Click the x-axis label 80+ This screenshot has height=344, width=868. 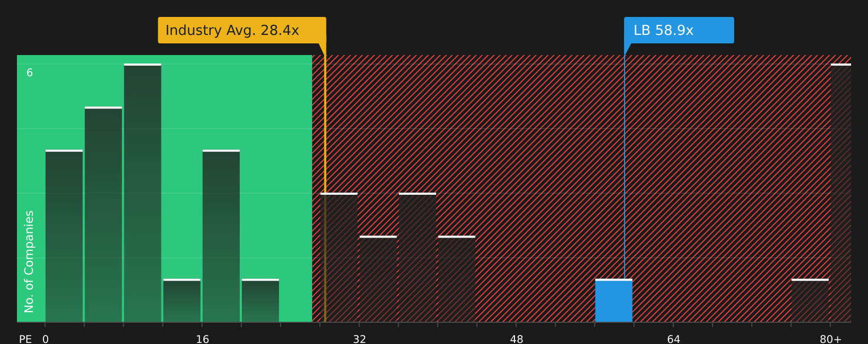830,339
